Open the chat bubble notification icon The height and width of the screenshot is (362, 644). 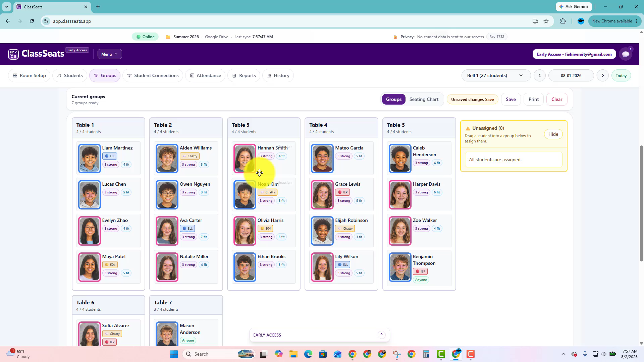[626, 54]
